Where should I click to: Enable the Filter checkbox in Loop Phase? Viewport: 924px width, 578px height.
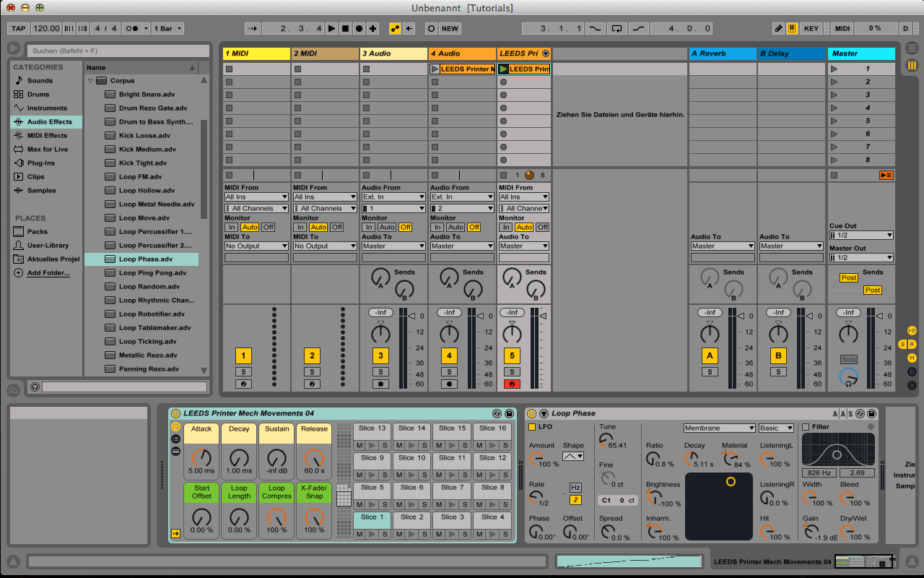click(x=806, y=427)
